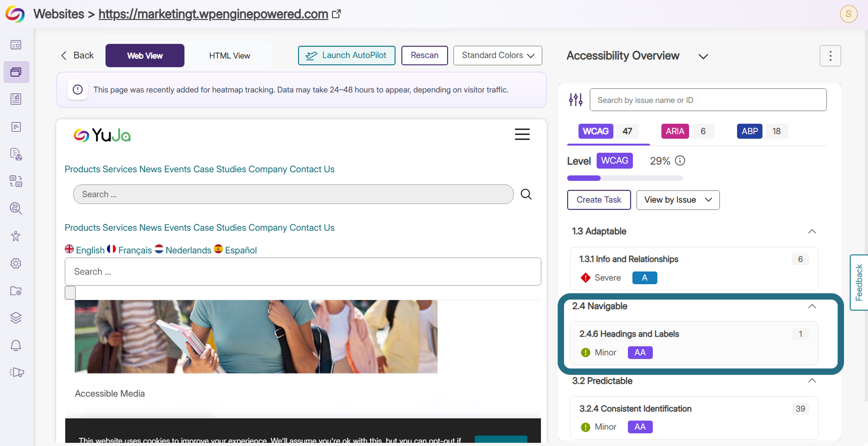Select the Websites icon in left sidebar
The height and width of the screenshot is (446, 868).
point(16,72)
